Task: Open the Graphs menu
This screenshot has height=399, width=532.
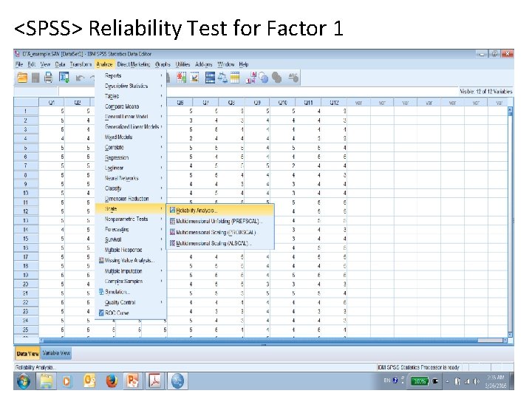Action: (163, 64)
